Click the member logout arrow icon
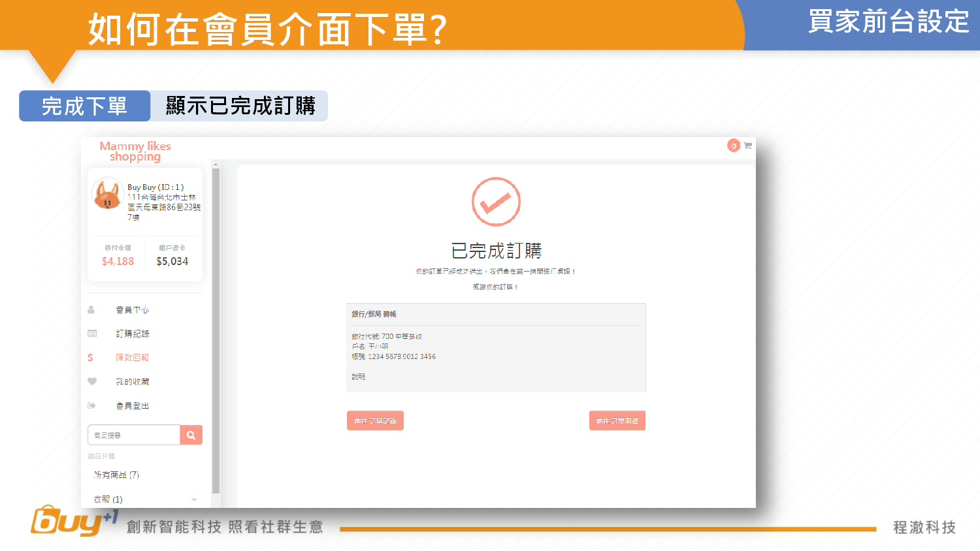This screenshot has width=980, height=551. 91,406
